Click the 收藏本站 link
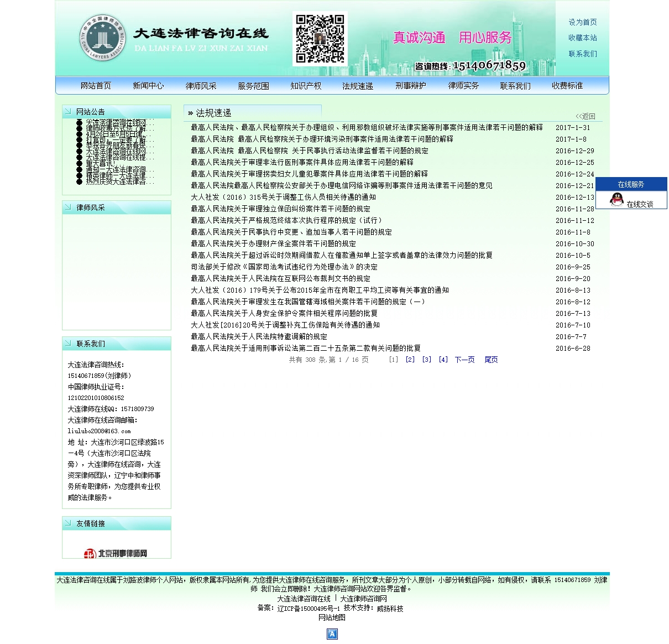 point(583,38)
